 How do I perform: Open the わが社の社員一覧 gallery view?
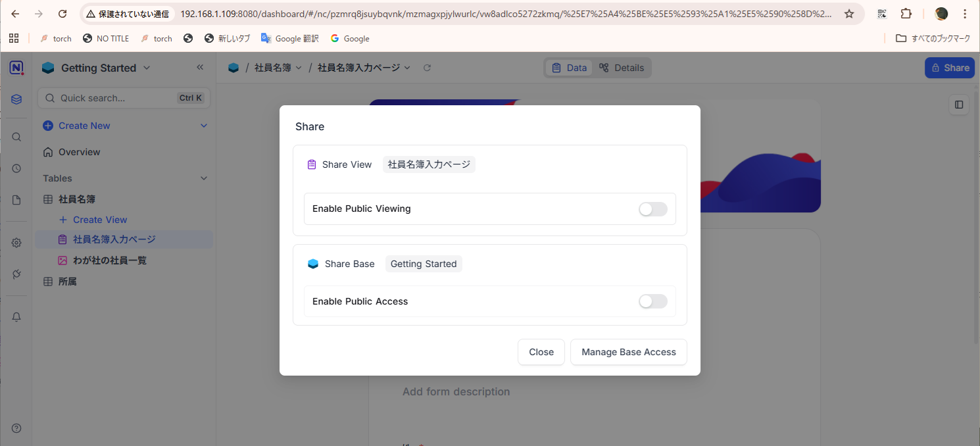tap(109, 260)
